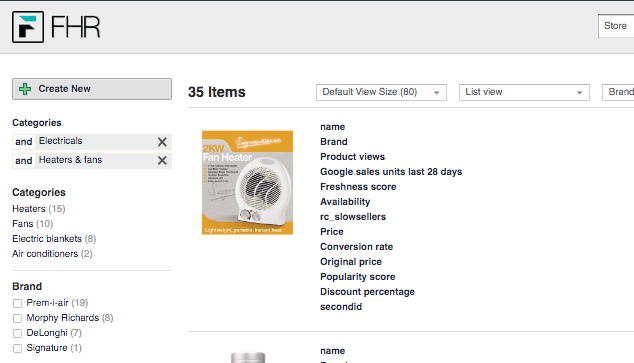Viewport: 634px width, 363px height.
Task: Click the green plus icon on Create New
Action: 25,89
